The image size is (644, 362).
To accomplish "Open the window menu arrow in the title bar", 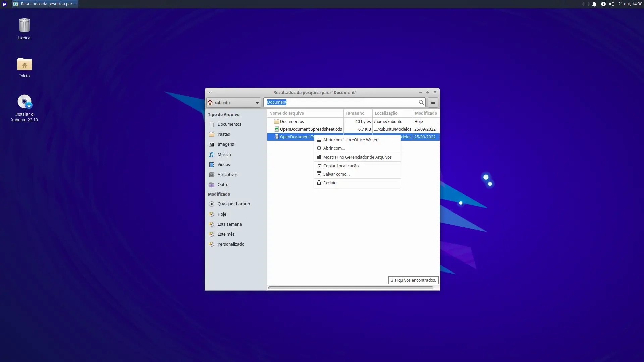I will point(210,92).
